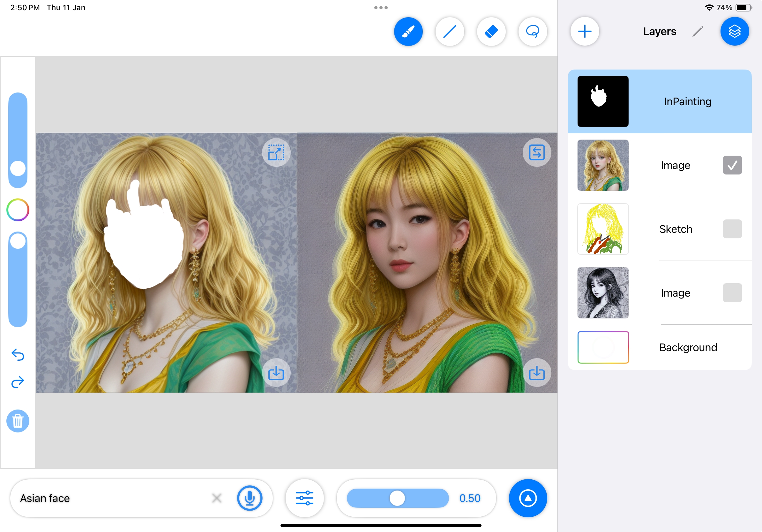Select the paintbrush tool
This screenshot has width=762, height=532.
coord(408,32)
